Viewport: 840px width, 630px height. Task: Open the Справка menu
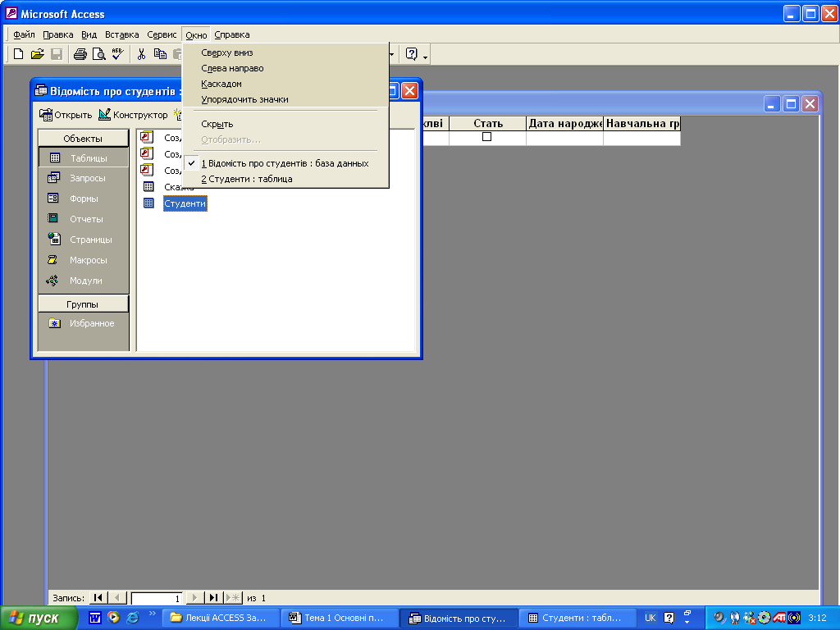[232, 34]
